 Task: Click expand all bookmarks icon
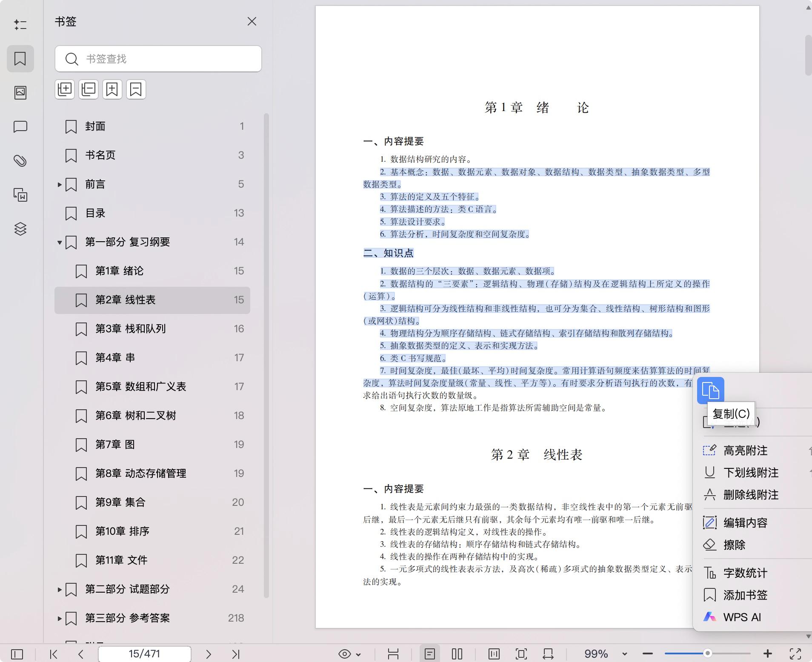pyautogui.click(x=65, y=89)
